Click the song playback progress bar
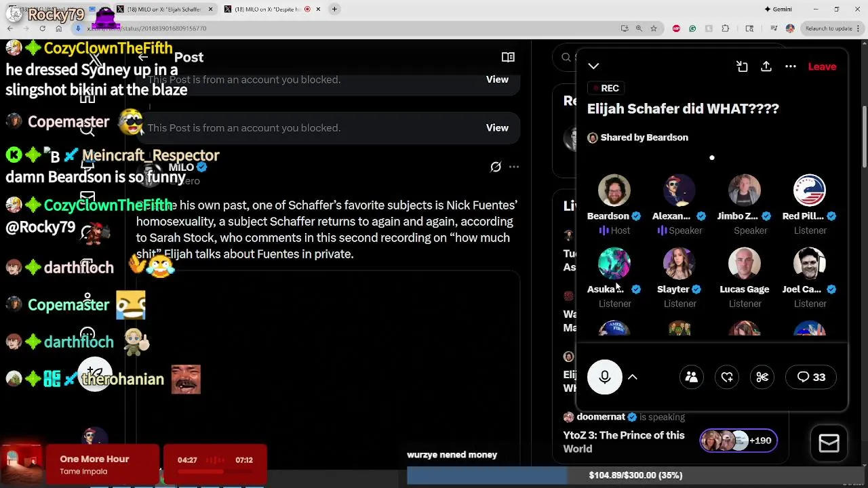 (216, 470)
